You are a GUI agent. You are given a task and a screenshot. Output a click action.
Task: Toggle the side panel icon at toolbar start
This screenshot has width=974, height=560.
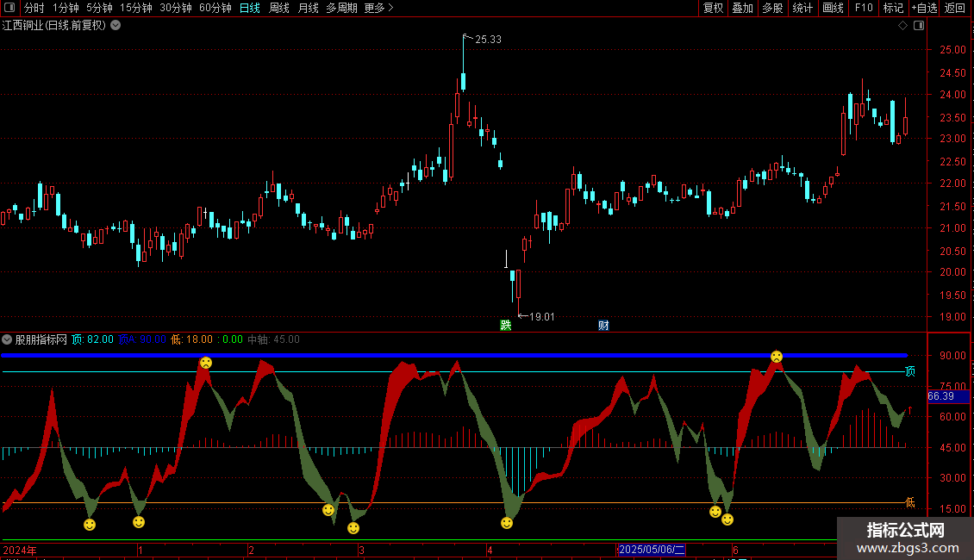click(9, 8)
